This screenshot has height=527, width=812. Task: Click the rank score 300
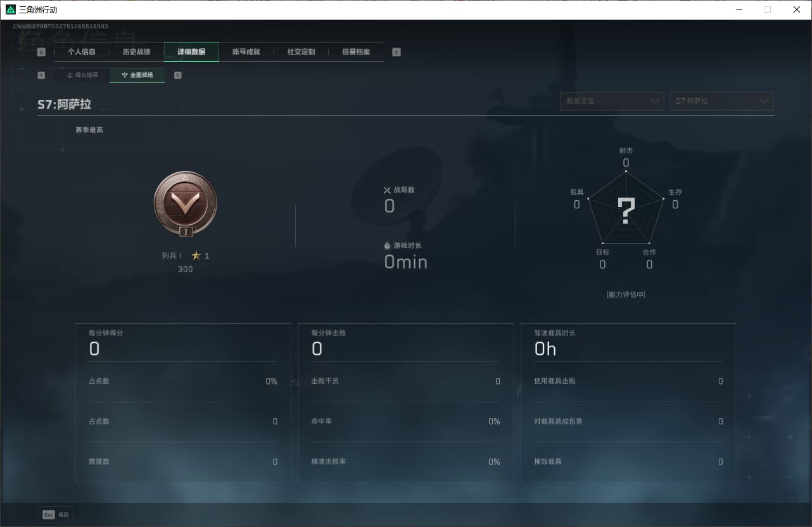tap(185, 269)
